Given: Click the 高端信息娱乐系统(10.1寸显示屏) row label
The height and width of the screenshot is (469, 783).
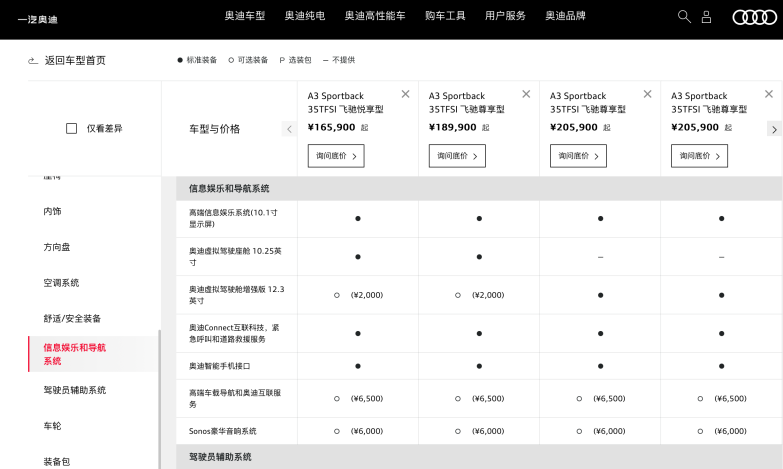Looking at the screenshot, I should (x=233, y=218).
